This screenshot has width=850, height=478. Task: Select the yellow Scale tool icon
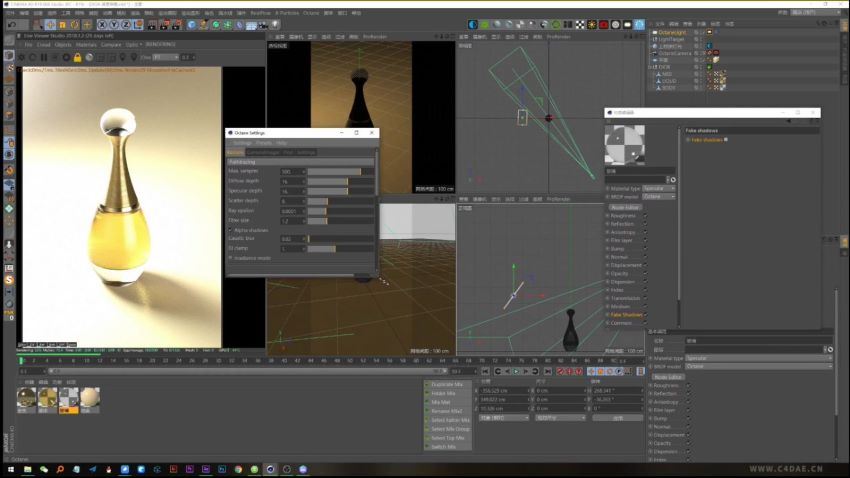point(62,24)
